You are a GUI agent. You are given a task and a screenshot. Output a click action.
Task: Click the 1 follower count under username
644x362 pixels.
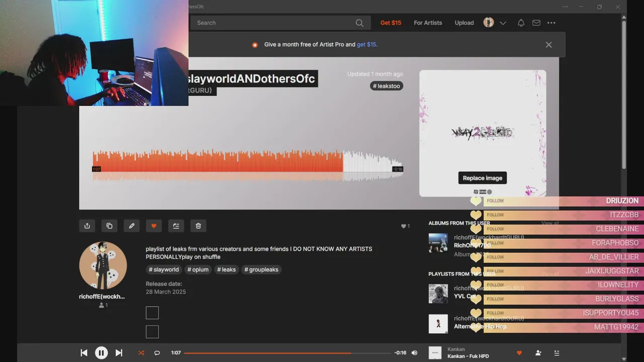pos(103,305)
